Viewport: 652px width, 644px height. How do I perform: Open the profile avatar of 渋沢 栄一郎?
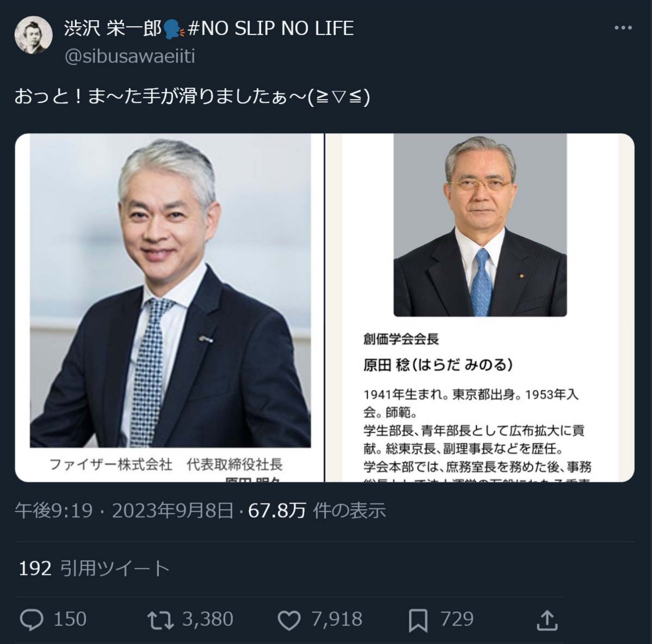[33, 35]
